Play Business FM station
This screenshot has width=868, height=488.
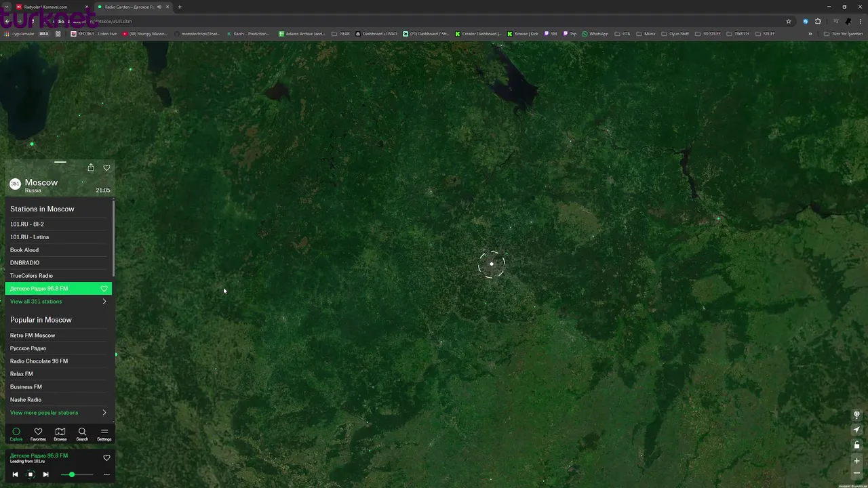pyautogui.click(x=58, y=387)
